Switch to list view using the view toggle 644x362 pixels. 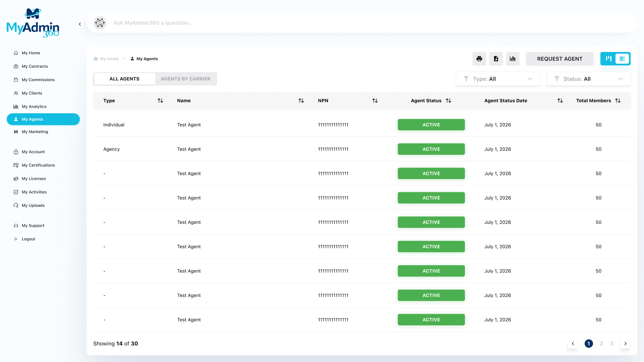[623, 58]
